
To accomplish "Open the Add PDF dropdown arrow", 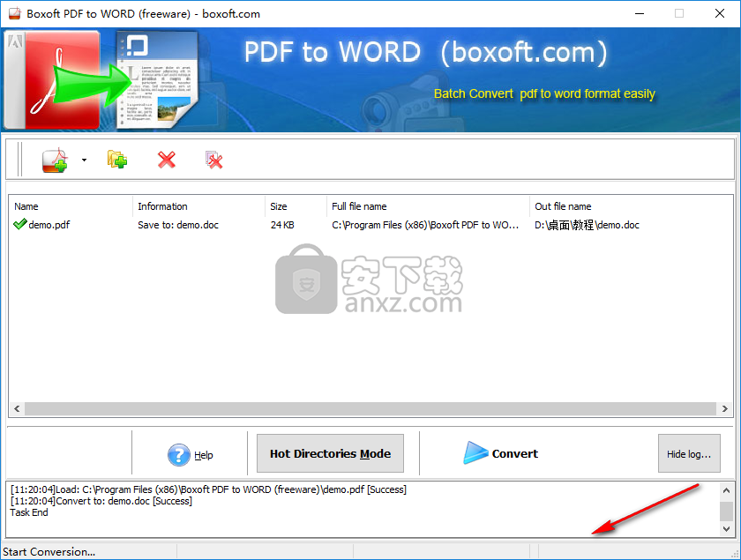I will (84, 161).
